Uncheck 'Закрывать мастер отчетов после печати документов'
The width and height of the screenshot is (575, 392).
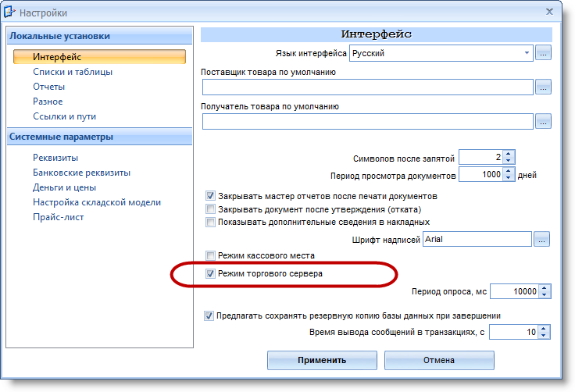tap(210, 195)
